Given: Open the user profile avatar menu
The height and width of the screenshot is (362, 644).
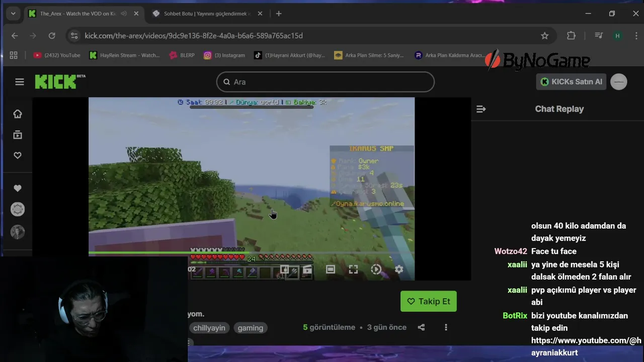Looking at the screenshot, I should 619,81.
